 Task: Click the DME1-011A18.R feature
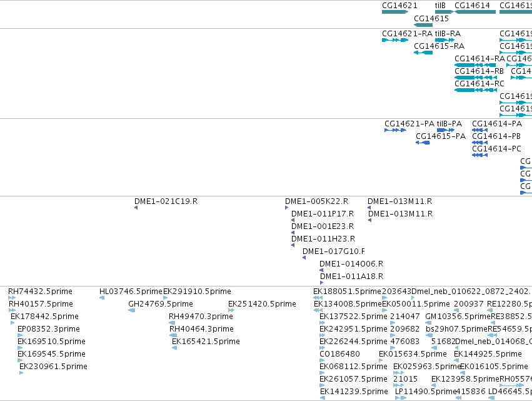pyautogui.click(x=322, y=283)
